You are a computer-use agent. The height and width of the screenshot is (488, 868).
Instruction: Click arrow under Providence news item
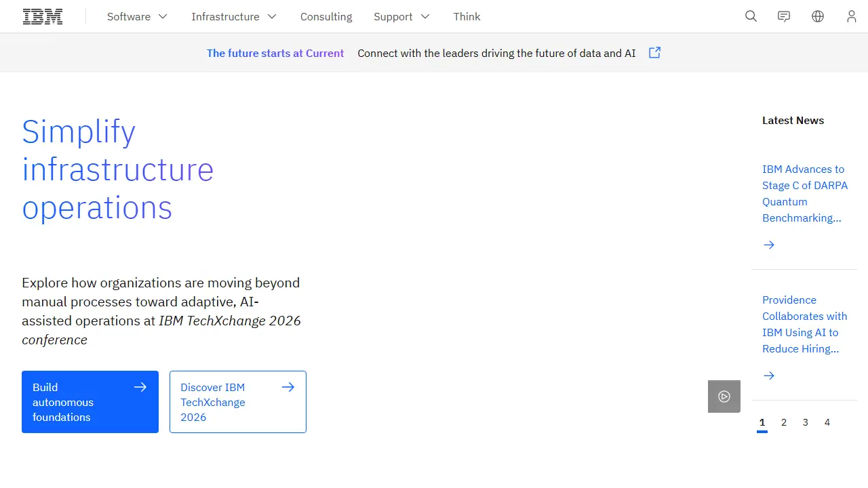[x=769, y=375]
